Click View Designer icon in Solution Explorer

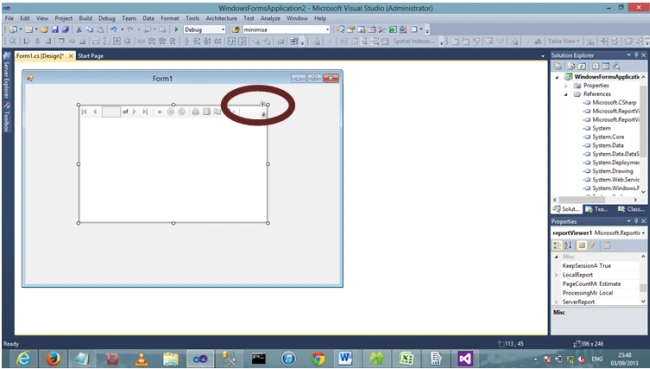pos(606,66)
